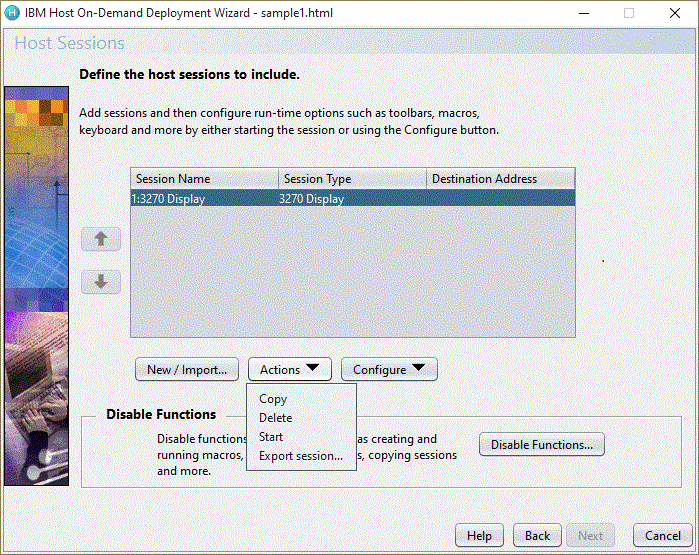This screenshot has height=555, width=699.
Task: Sort by Session Type column header
Action: coord(353,179)
